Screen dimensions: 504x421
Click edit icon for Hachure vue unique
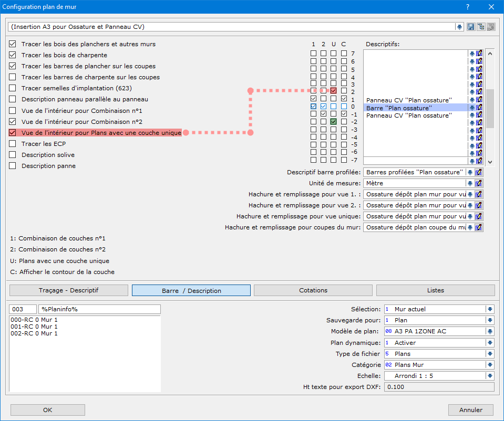pyautogui.click(x=479, y=216)
